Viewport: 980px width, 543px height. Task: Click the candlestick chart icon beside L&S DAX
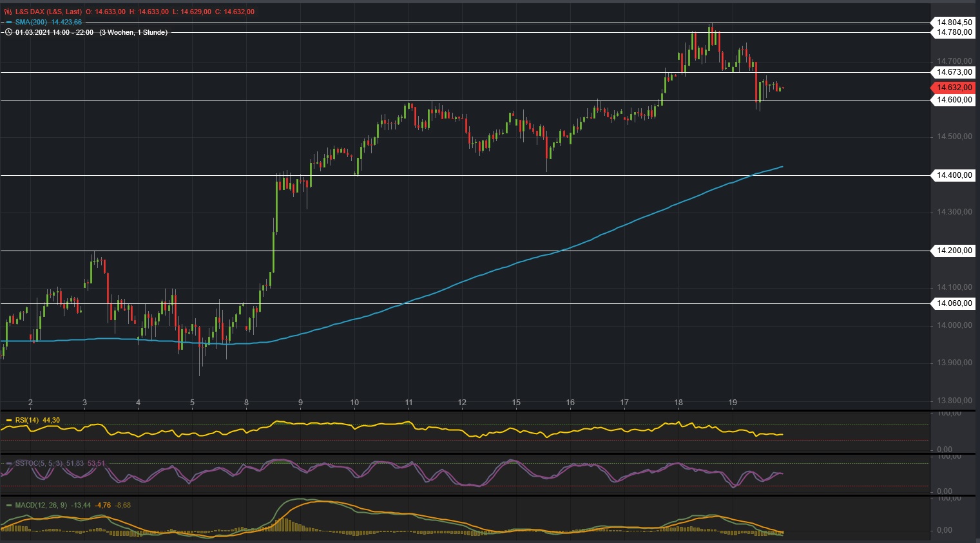click(x=8, y=12)
